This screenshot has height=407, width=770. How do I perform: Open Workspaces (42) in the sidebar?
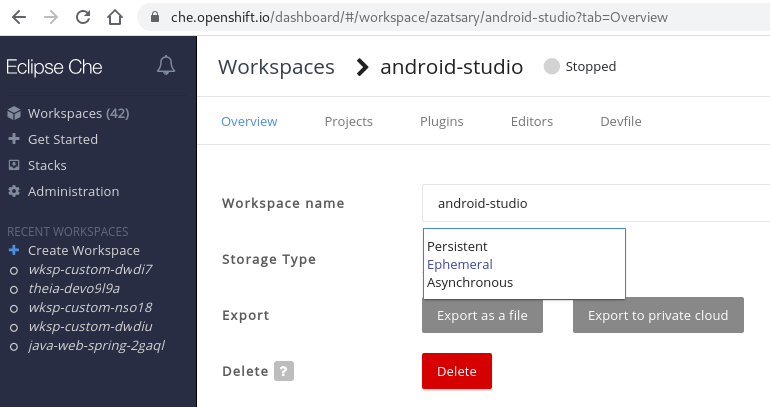69,113
